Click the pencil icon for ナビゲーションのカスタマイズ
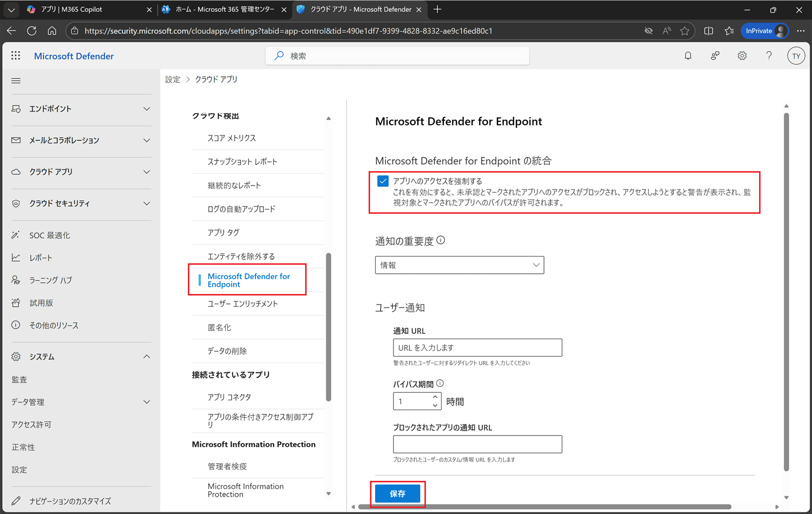 pos(16,501)
